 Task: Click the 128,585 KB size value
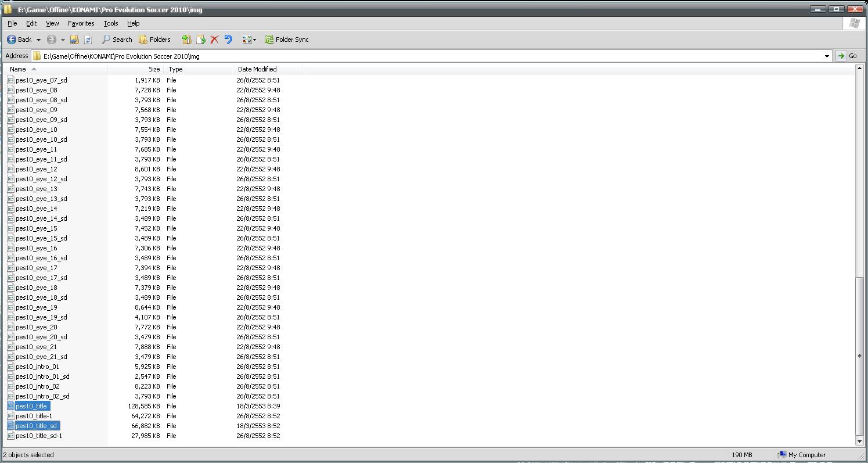tap(144, 406)
